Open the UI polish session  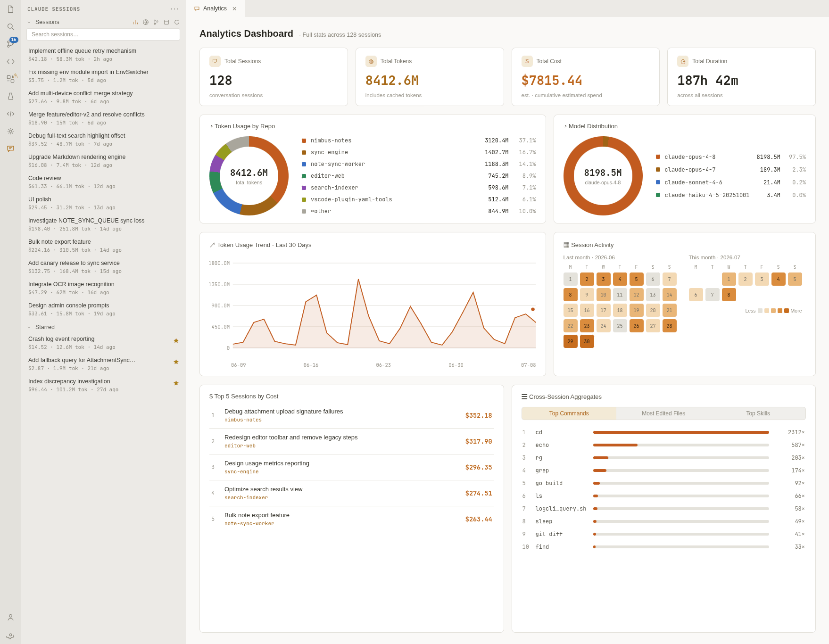[103, 203]
